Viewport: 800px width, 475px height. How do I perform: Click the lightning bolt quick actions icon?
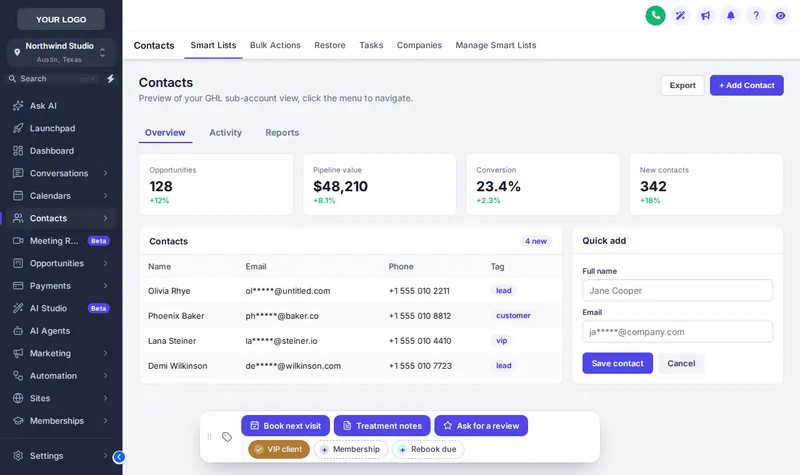click(110, 79)
